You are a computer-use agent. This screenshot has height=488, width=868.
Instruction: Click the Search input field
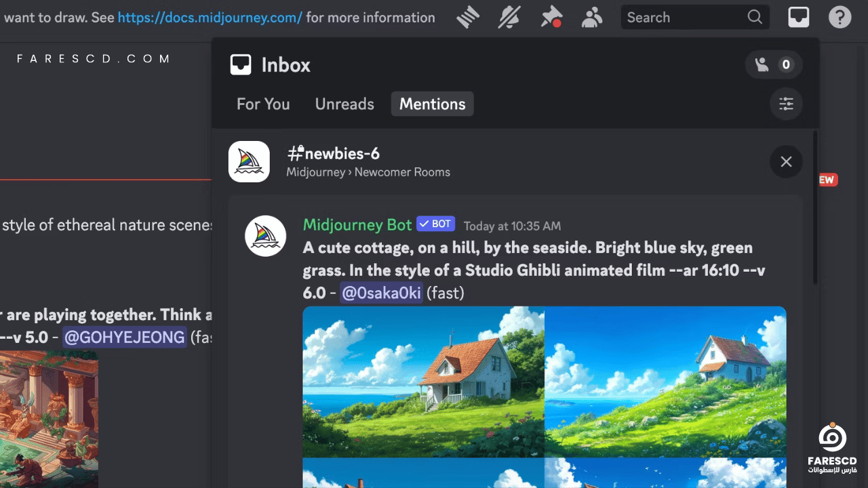click(x=695, y=18)
